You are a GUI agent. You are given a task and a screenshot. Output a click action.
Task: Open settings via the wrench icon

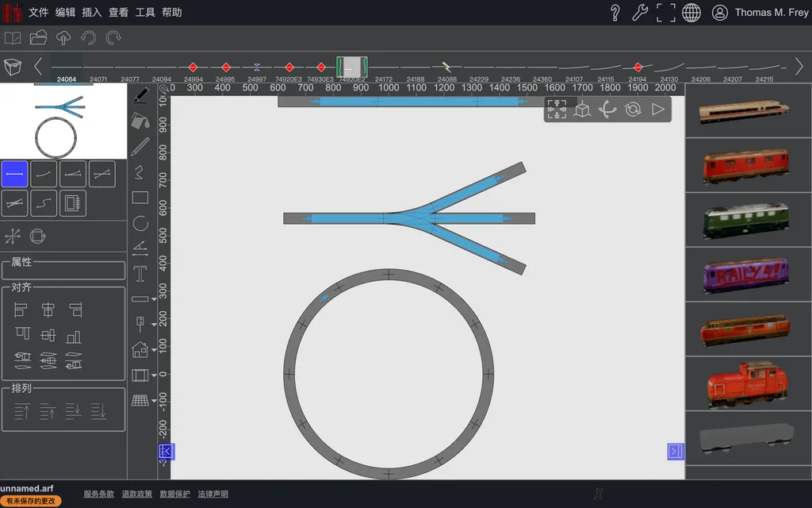[640, 13]
